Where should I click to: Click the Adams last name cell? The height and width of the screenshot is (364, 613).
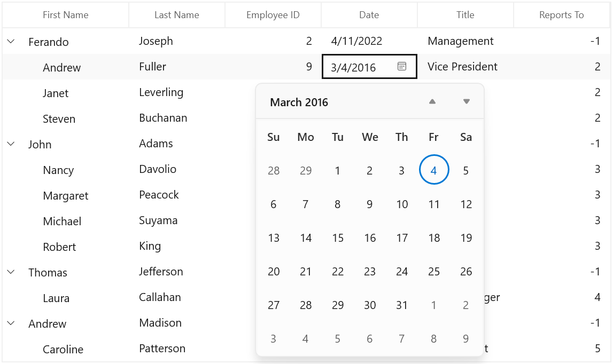click(177, 144)
